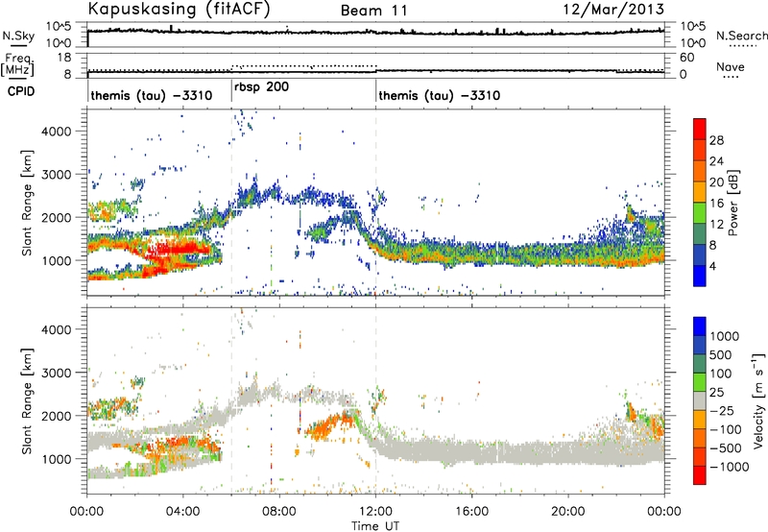The height and width of the screenshot is (532, 768).
Task: Click the 20 dB colorbar tick label
Action: tap(716, 182)
